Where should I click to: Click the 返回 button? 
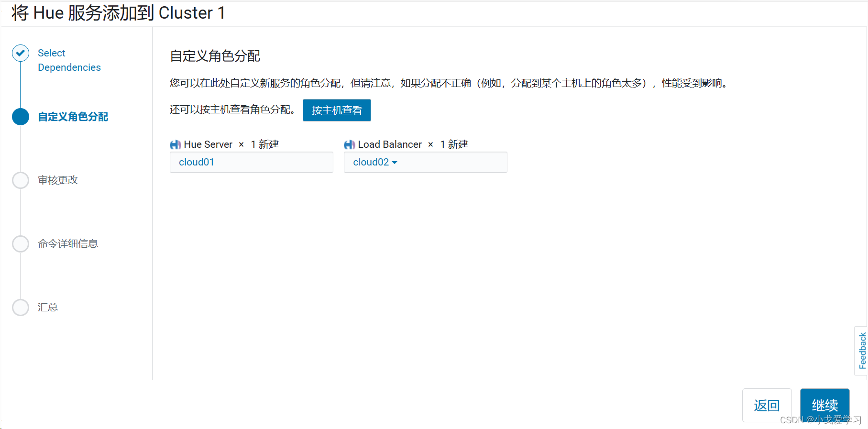(x=767, y=406)
